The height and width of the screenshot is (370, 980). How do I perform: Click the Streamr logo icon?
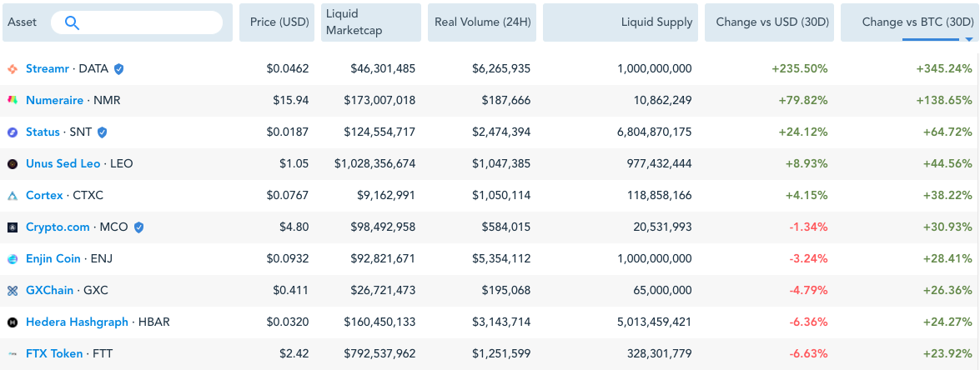pos(13,68)
